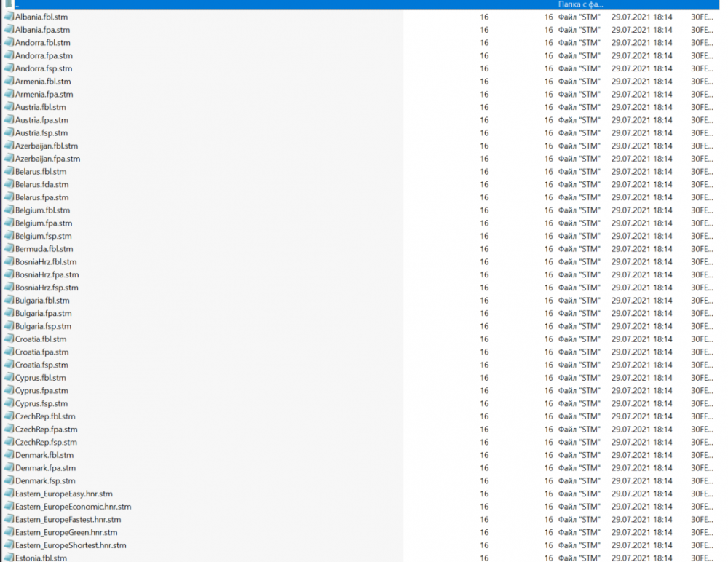
Task: Click the file icon beside CzechRep.fbl.stm
Action: 9,416
